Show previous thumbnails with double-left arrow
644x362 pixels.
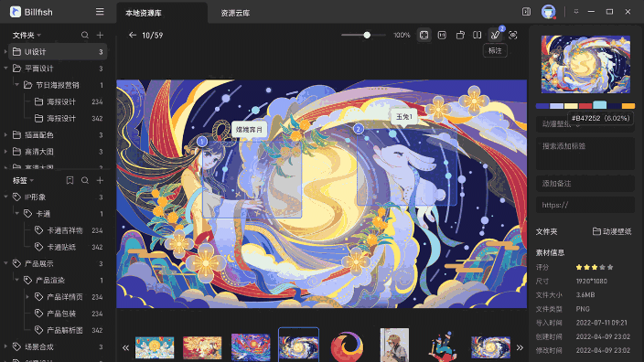125,348
